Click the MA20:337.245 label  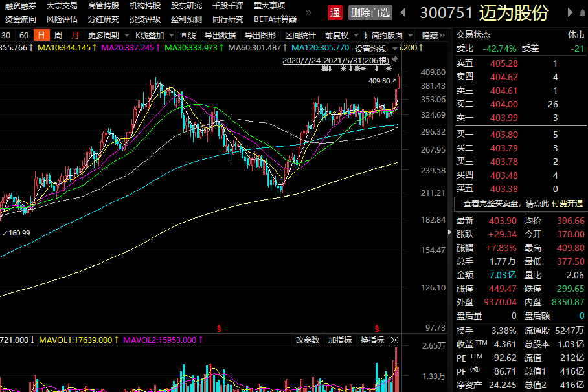[x=131, y=48]
